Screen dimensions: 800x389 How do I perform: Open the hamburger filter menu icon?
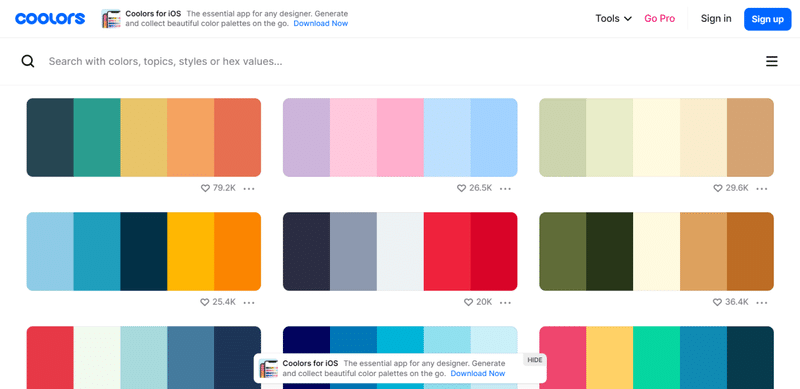click(771, 61)
